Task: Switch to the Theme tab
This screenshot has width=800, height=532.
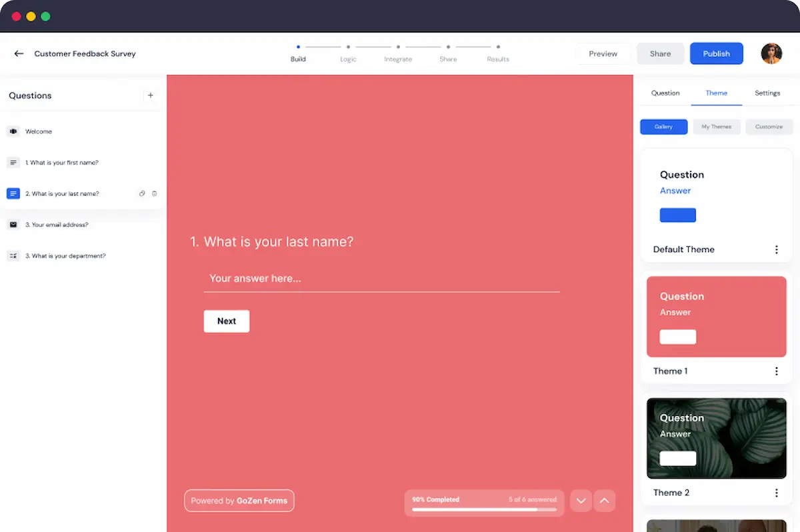Action: tap(716, 93)
